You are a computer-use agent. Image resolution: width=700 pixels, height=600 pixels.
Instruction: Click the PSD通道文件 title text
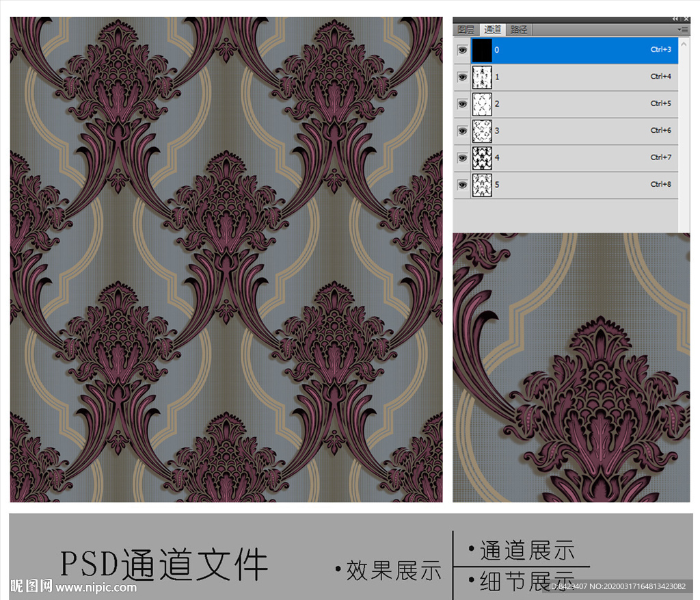[x=164, y=564]
